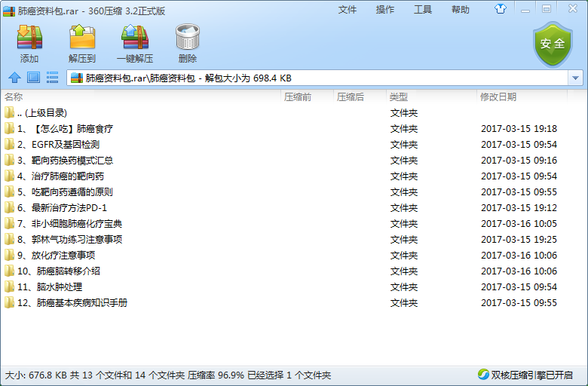The height and width of the screenshot is (386, 588).
Task: Select folder icon of 7、非小细胞肺癌化疗宝典
Action: pyautogui.click(x=9, y=223)
